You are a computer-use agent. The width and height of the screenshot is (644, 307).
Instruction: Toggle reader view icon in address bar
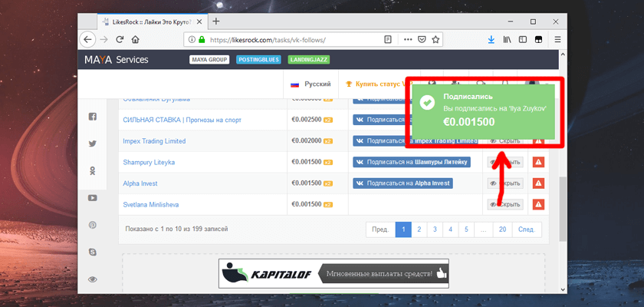[x=388, y=39]
